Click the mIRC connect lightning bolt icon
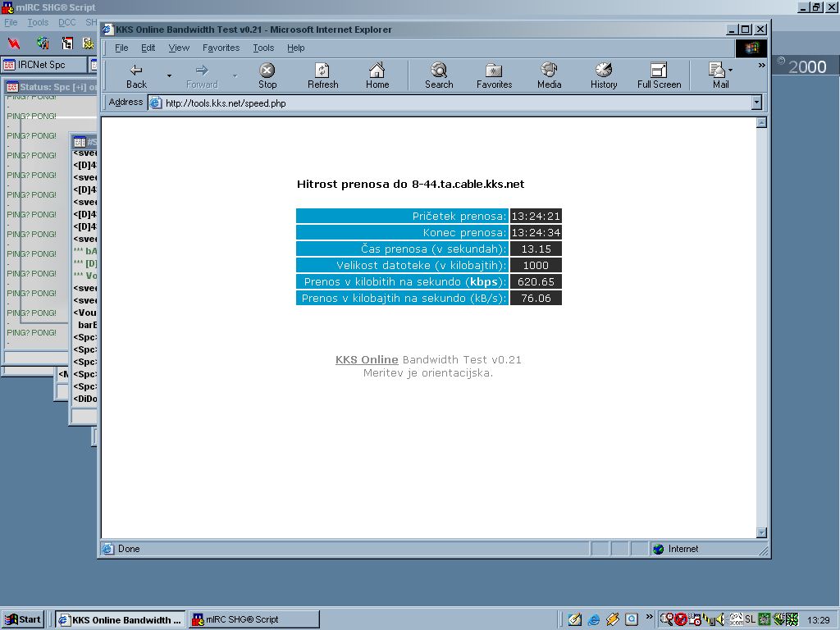 [x=14, y=43]
